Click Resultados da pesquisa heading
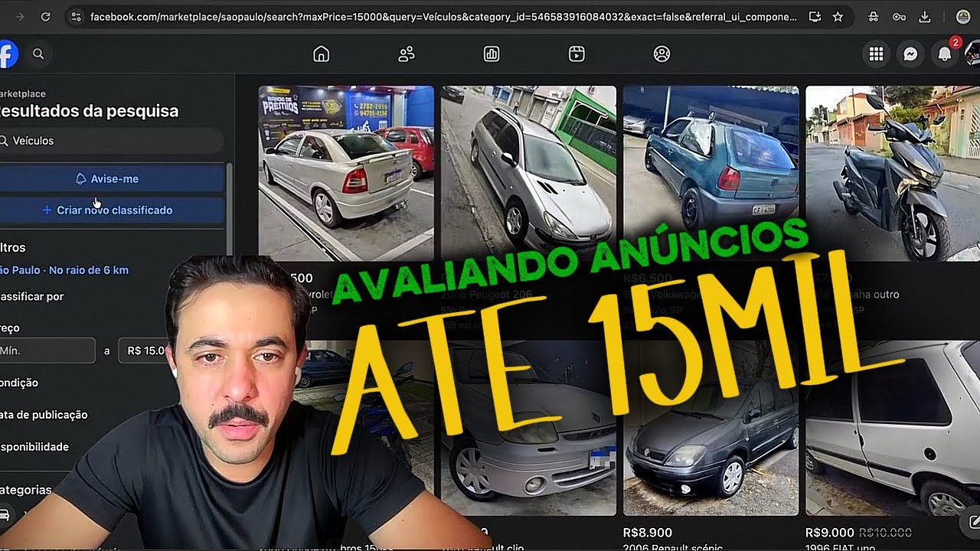The image size is (980, 551). tap(90, 111)
